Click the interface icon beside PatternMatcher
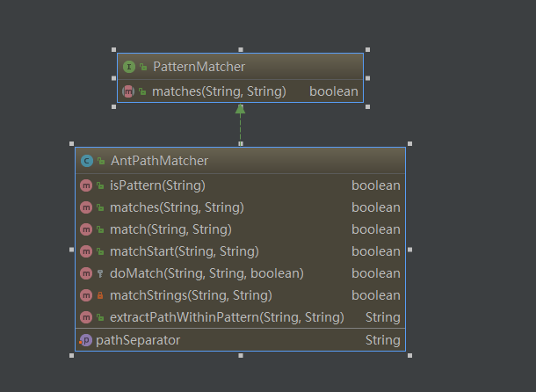536x392 pixels. [x=129, y=67]
